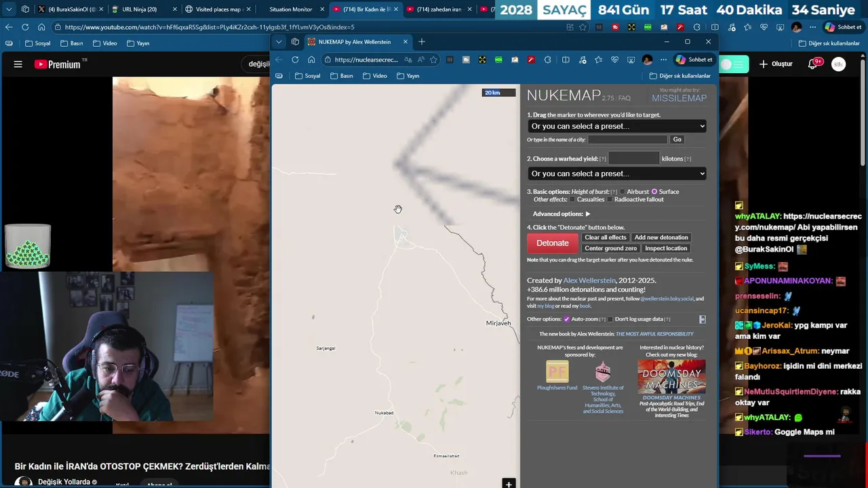
Task: Click Center ground zero
Action: 611,248
